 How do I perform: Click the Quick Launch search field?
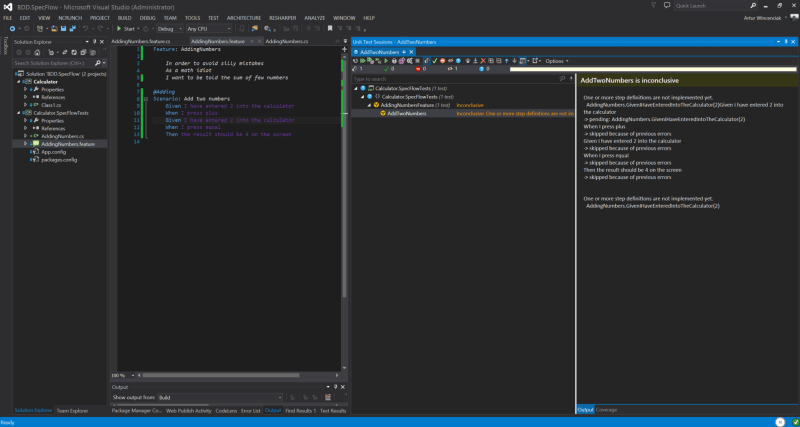pos(711,6)
